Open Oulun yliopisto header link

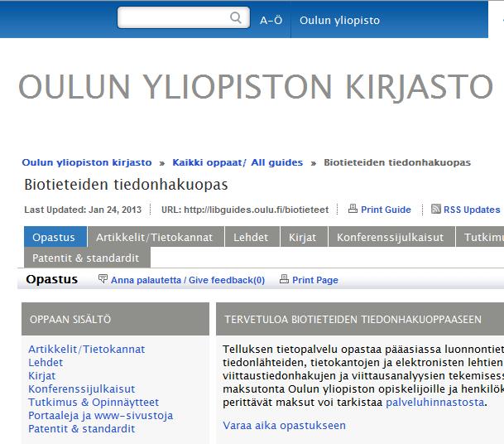click(340, 20)
